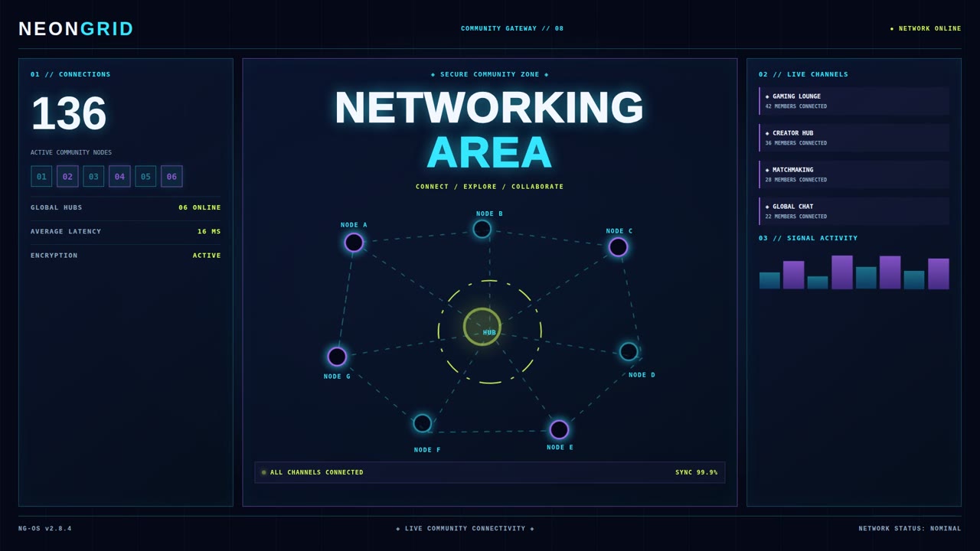Click the "NETWORKING" title word
The width and height of the screenshot is (980, 551).
click(x=490, y=108)
